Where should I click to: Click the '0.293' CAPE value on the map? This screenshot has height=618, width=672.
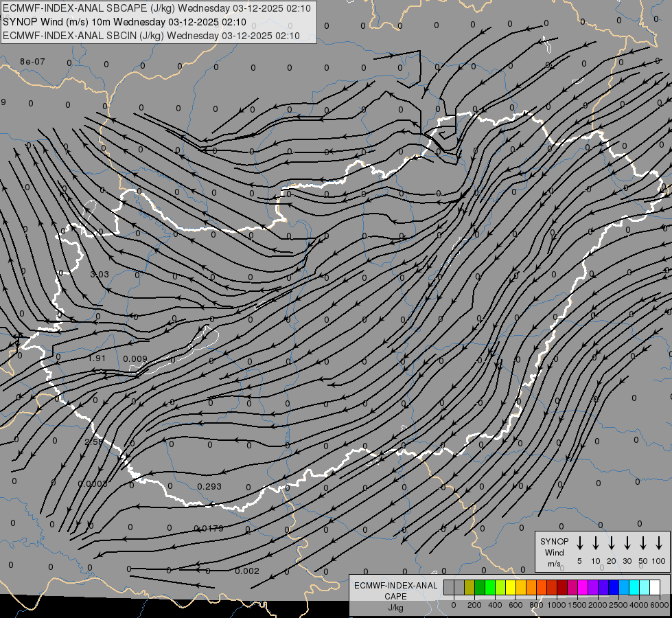click(209, 486)
